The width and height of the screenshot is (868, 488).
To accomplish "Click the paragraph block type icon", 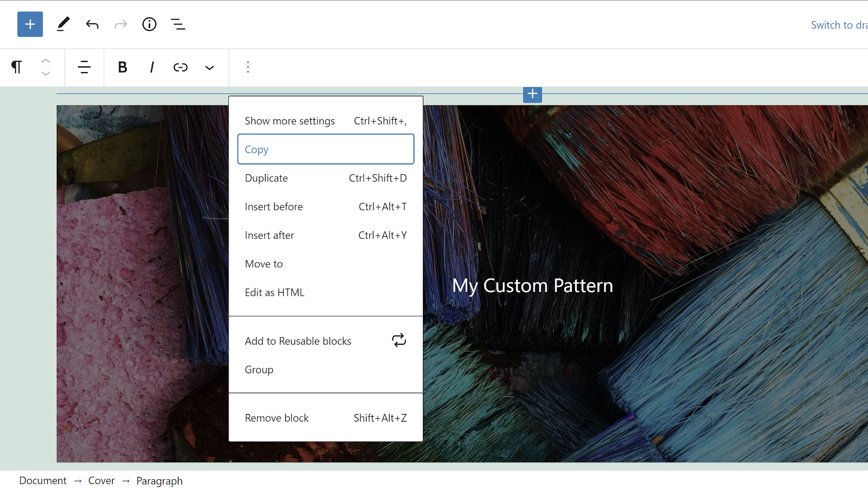I will pos(16,67).
